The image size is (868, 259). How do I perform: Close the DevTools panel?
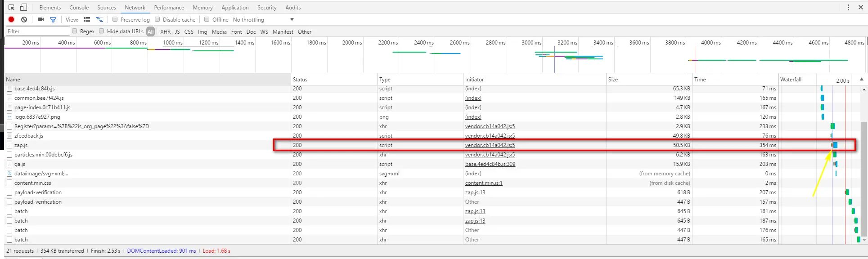(861, 7)
